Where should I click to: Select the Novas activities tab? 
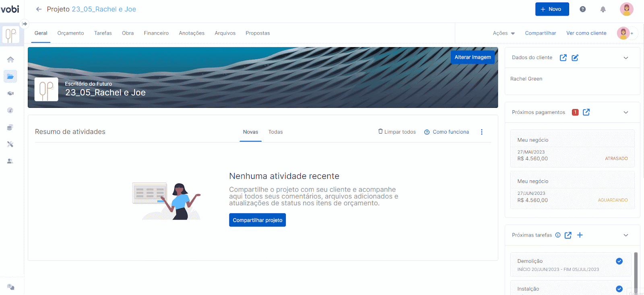coord(250,132)
